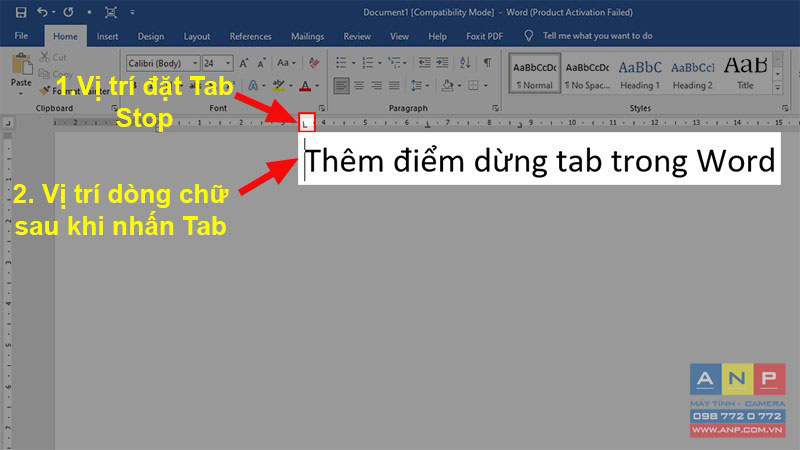Apply red font color
Image resolution: width=800 pixels, height=450 pixels.
305,86
